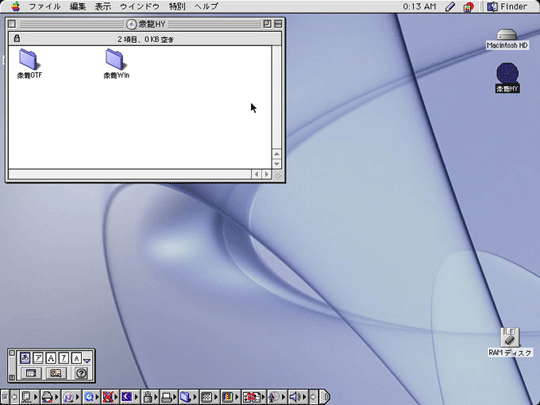Click the window's resize grip corner
Image resolution: width=540 pixels, height=405 pixels.
(277, 175)
